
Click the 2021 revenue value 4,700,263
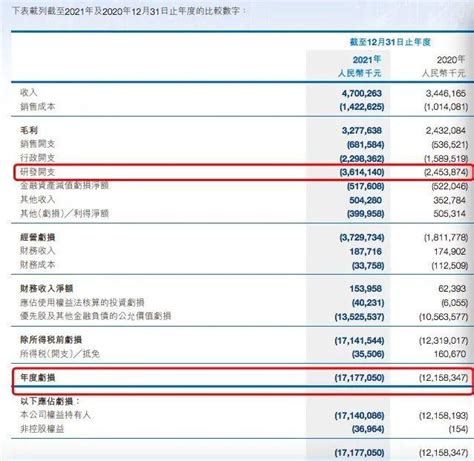click(362, 93)
